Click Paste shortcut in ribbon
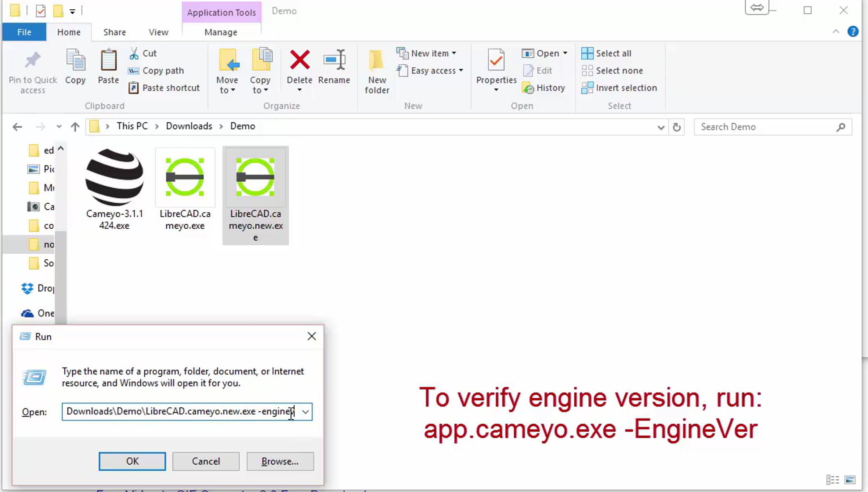 pyautogui.click(x=164, y=88)
